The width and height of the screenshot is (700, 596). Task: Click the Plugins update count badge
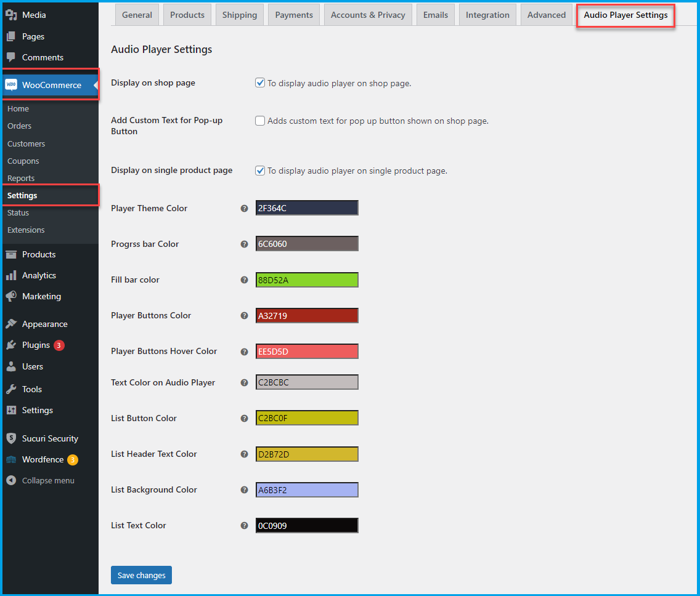(59, 345)
